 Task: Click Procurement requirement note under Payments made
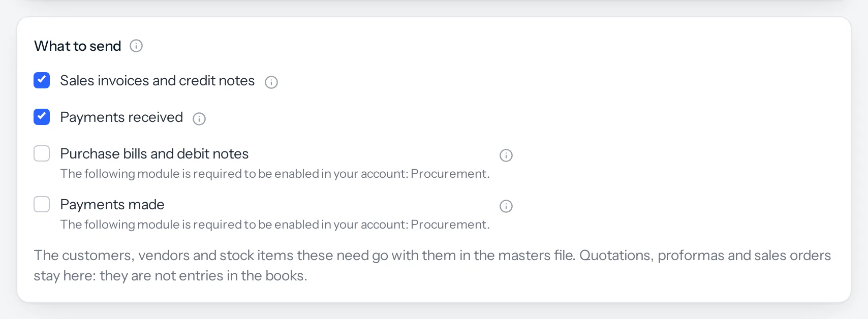pyautogui.click(x=275, y=225)
